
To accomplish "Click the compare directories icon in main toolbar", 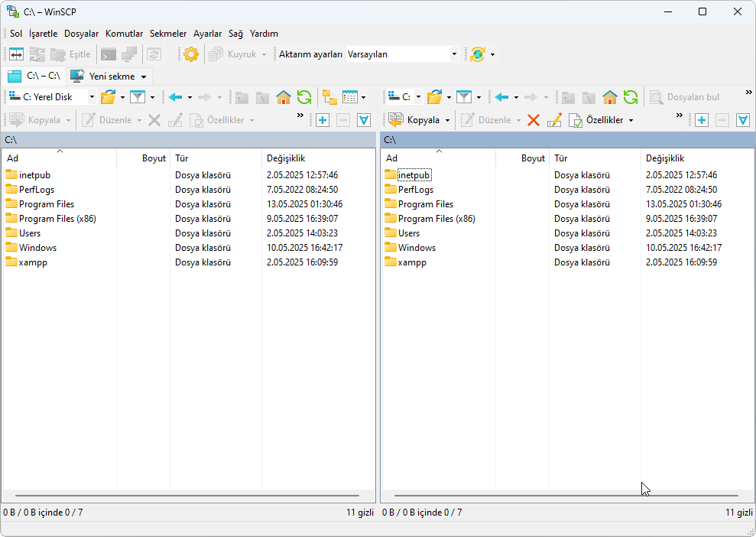I will click(16, 54).
